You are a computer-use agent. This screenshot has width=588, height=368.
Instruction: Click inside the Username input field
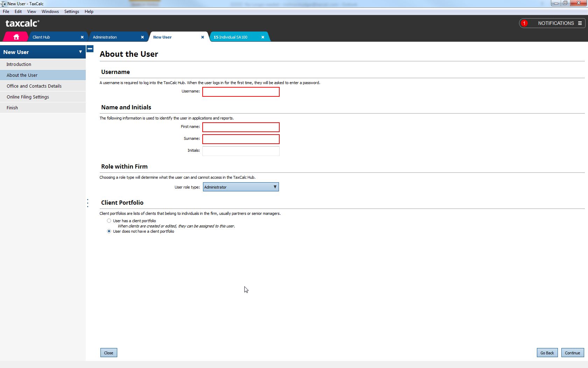tap(240, 92)
